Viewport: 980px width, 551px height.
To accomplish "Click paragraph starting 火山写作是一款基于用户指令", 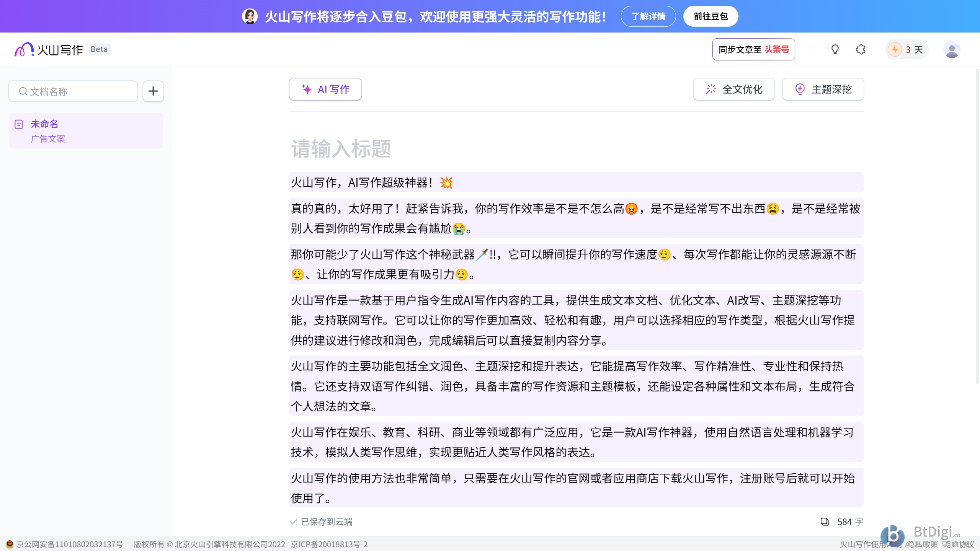I will 576,320.
